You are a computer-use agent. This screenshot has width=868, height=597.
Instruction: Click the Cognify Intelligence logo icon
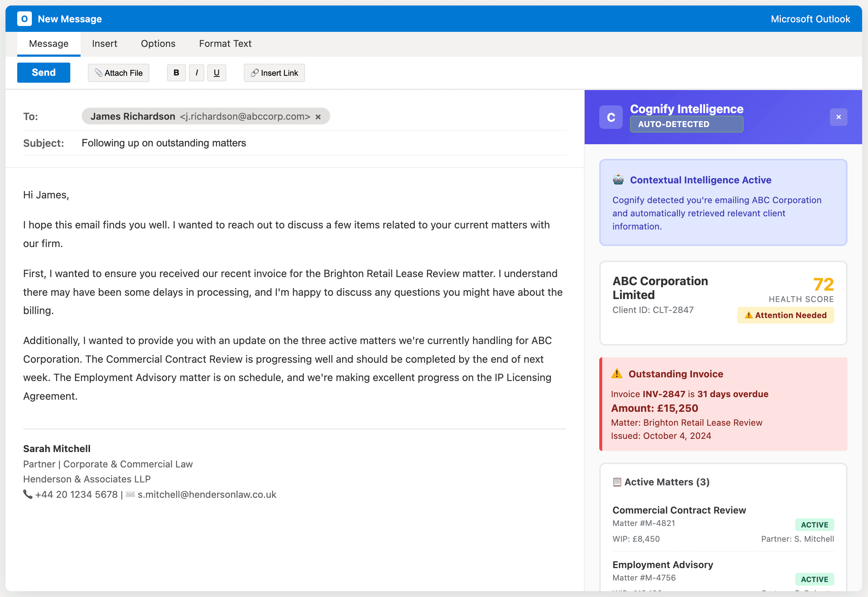tap(611, 117)
